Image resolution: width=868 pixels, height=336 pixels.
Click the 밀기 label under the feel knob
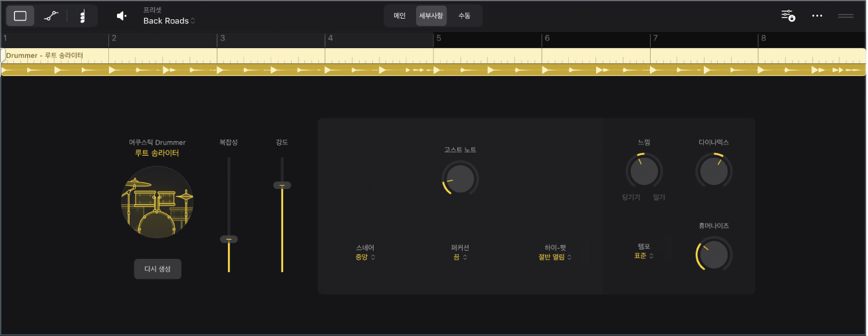point(659,197)
